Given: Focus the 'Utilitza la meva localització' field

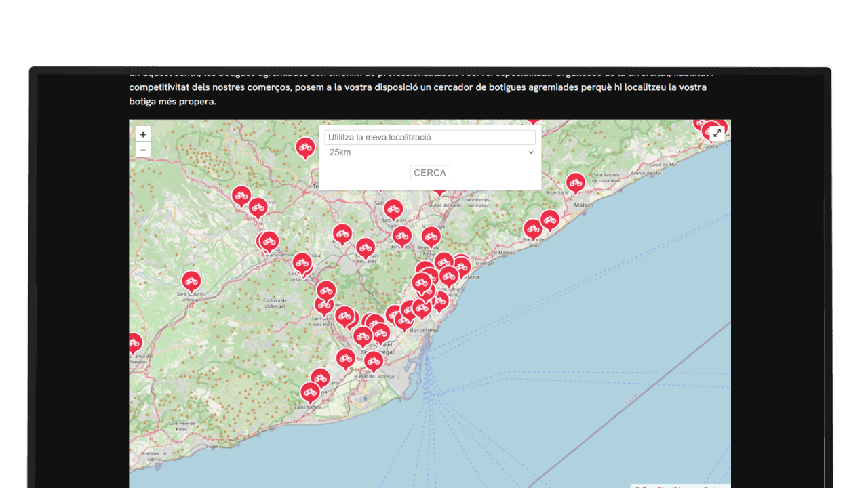Looking at the screenshot, I should pos(429,137).
